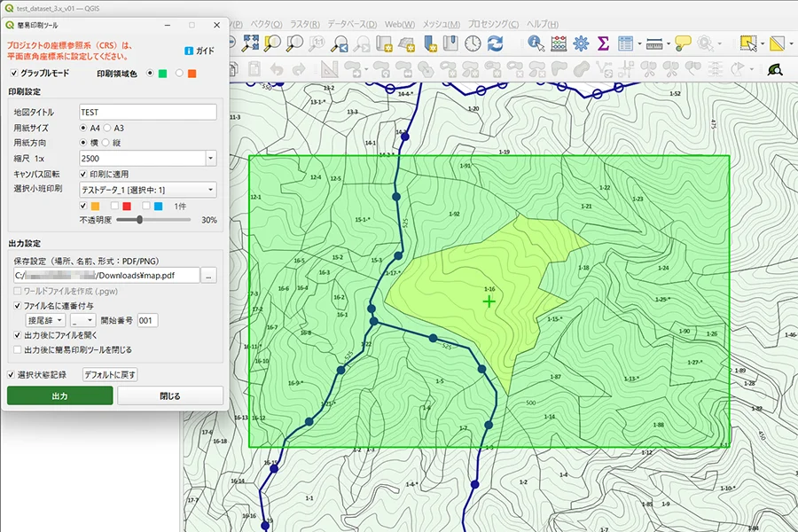Click the QGIS logo in dialog title
This screenshot has height=532, width=798.
9,25
